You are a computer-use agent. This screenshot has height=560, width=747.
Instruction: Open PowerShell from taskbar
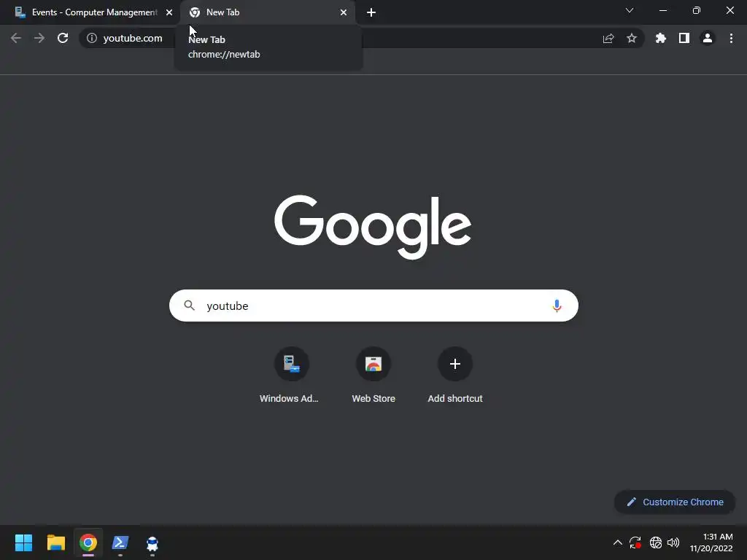(x=120, y=542)
